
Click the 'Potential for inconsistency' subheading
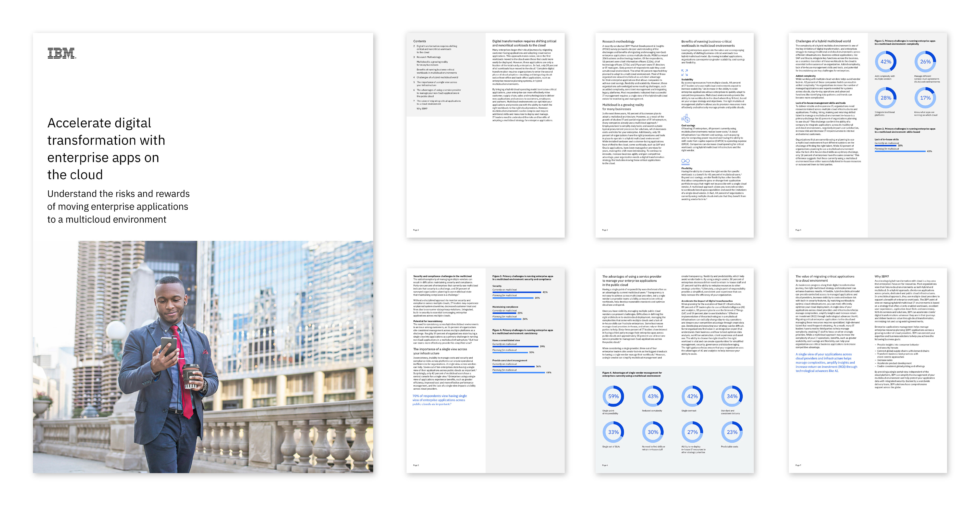click(x=428, y=321)
